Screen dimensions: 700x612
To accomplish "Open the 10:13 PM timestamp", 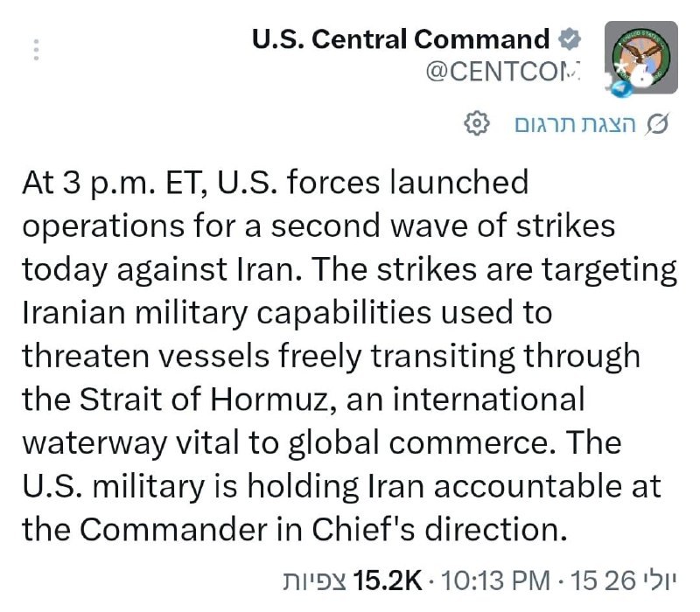I will (495, 581).
